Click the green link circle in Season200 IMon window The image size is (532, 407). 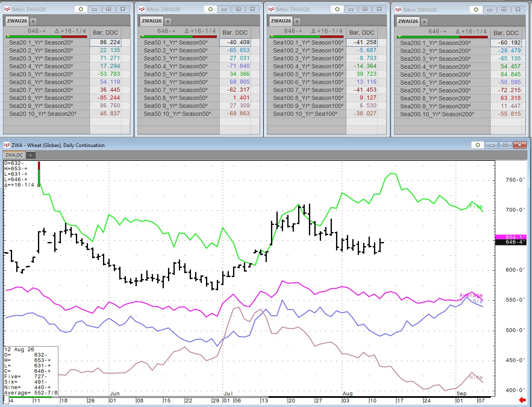tap(476, 10)
